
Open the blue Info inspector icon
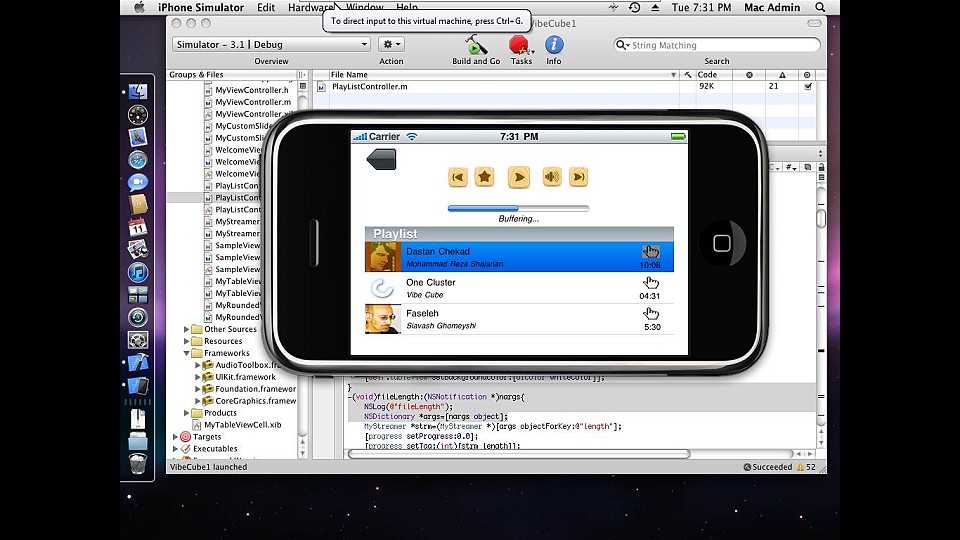click(x=553, y=45)
